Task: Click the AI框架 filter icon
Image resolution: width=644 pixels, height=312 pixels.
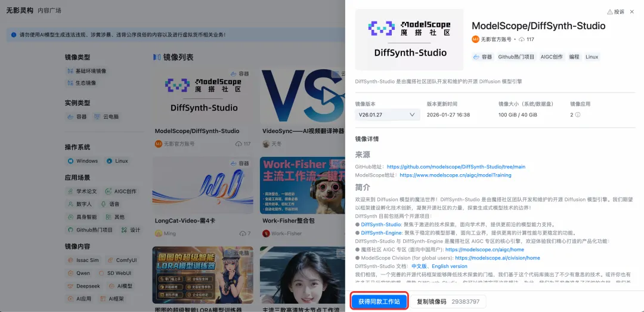Action: 103,299
